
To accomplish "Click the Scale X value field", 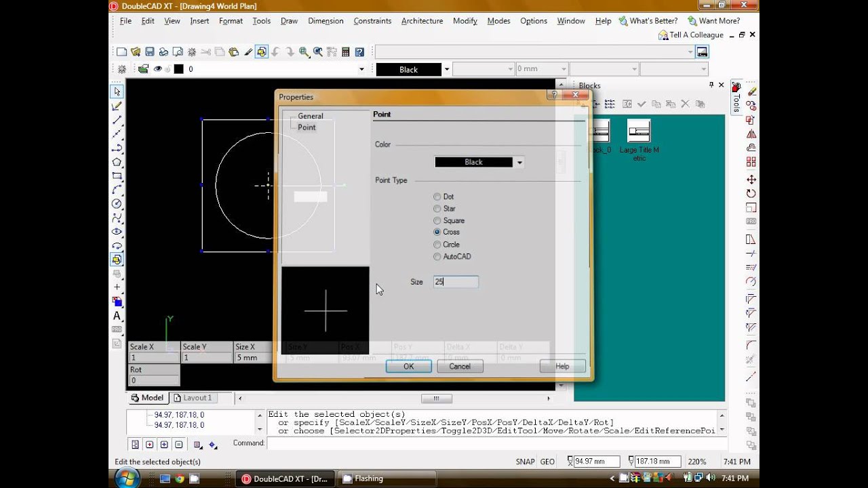I will [x=154, y=358].
